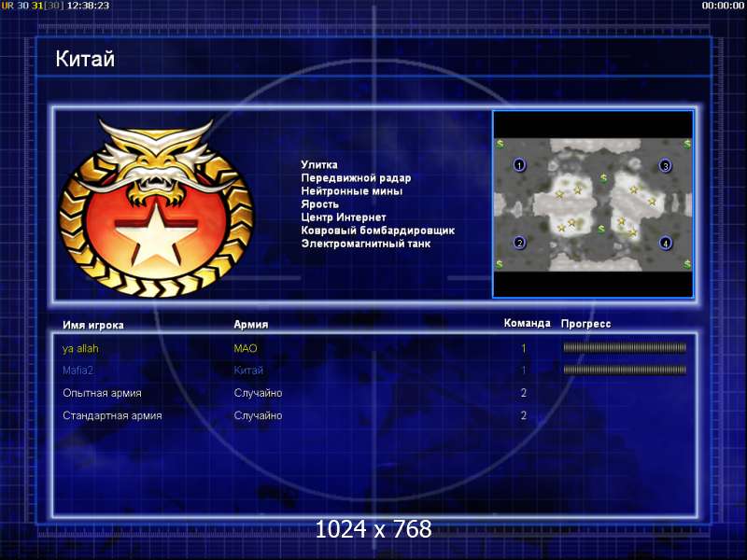
Task: Click the China dragon faction emblem
Action: [x=156, y=208]
